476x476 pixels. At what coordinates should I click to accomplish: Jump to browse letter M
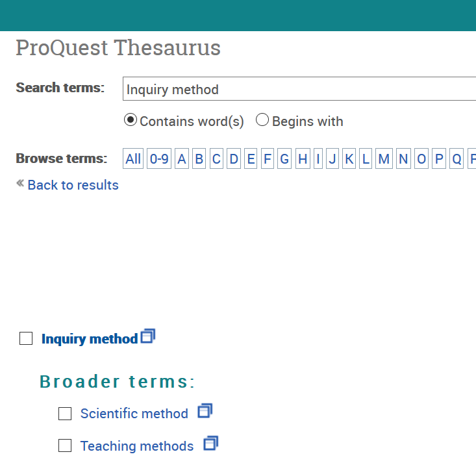tap(384, 158)
